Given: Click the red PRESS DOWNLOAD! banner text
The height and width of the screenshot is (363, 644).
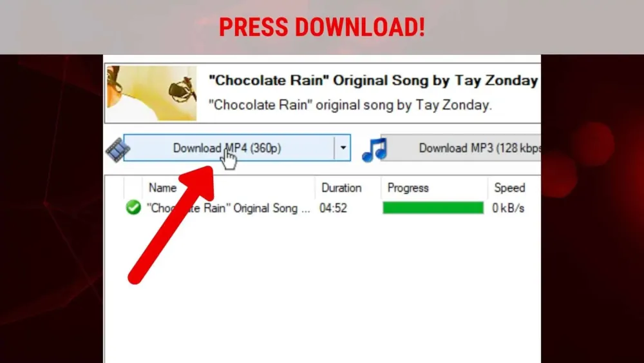Looking at the screenshot, I should [x=322, y=28].
